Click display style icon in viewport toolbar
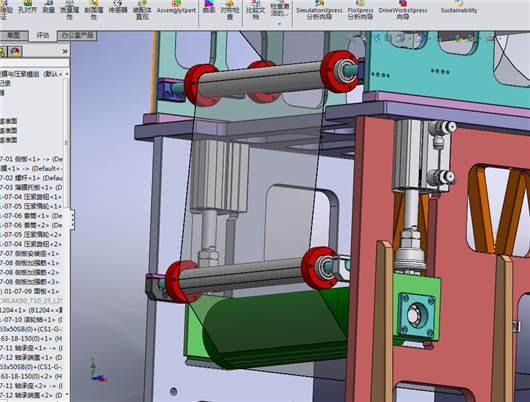 420,38
